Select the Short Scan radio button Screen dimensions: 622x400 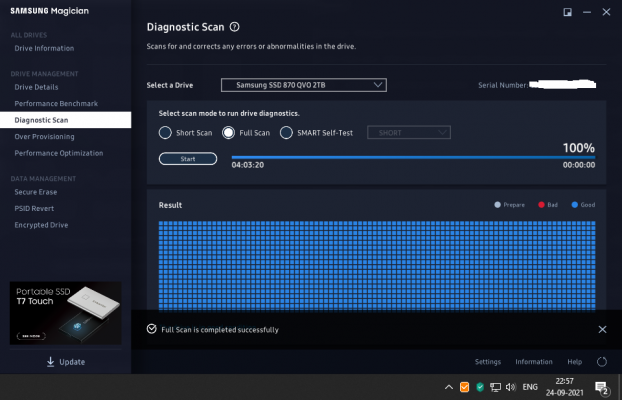coord(165,133)
